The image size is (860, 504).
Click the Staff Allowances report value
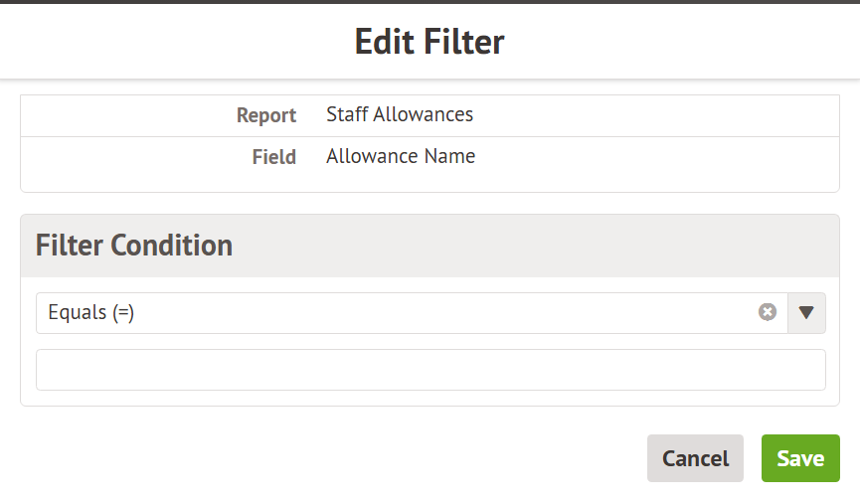(x=400, y=114)
